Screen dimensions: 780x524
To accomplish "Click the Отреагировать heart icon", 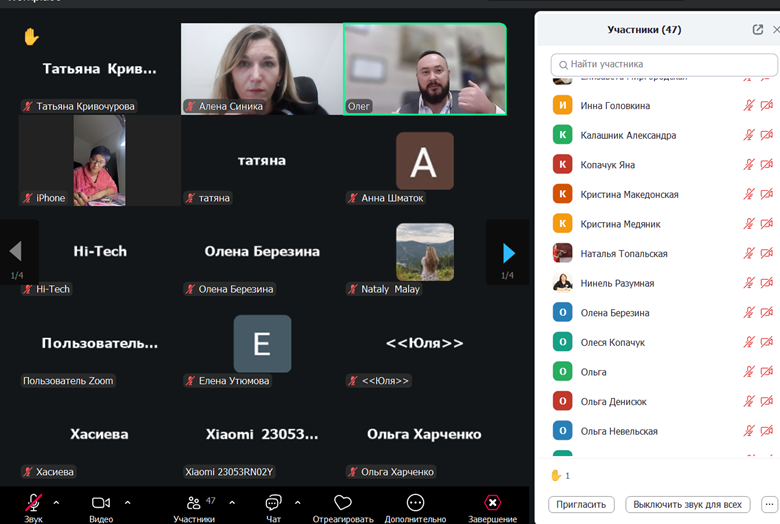I will coord(343,503).
